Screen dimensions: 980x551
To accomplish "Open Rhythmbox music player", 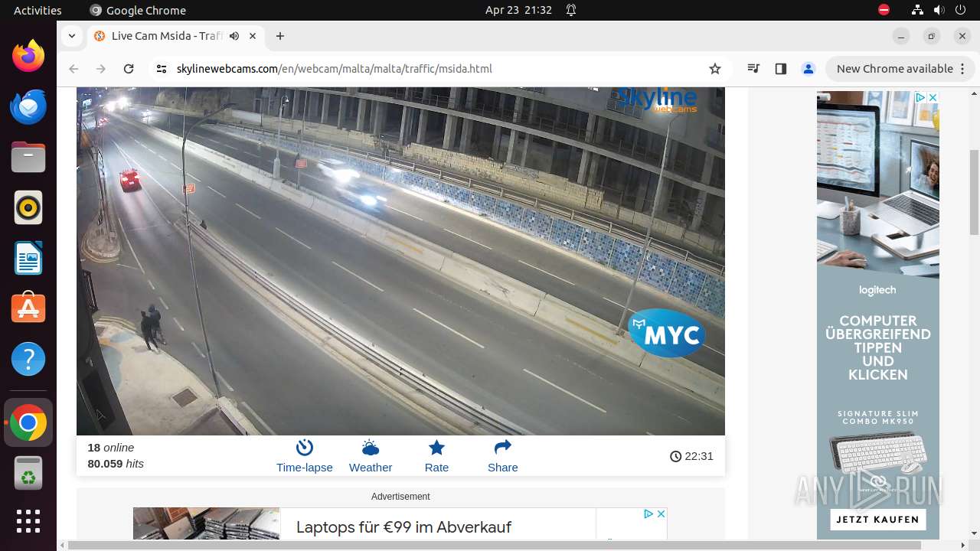I will [28, 208].
